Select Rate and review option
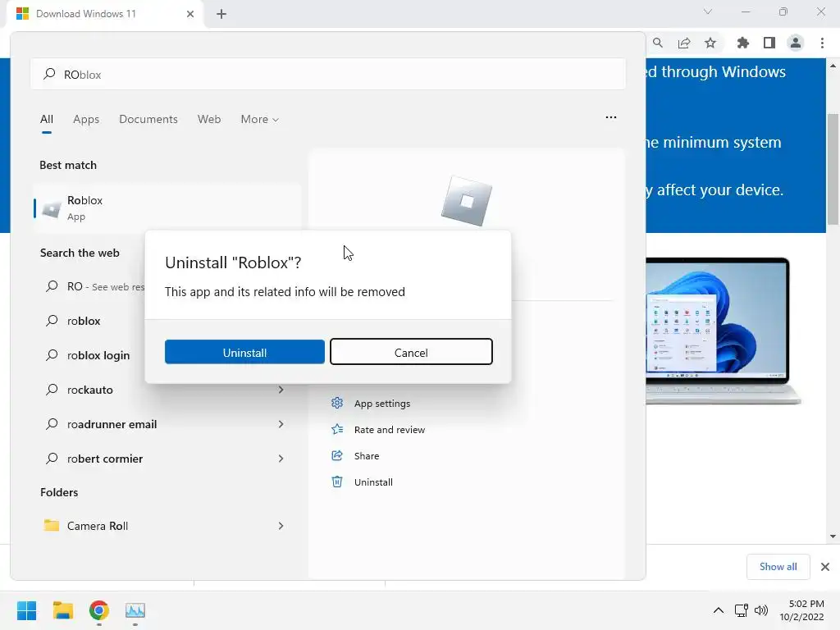This screenshot has width=840, height=630. point(390,430)
